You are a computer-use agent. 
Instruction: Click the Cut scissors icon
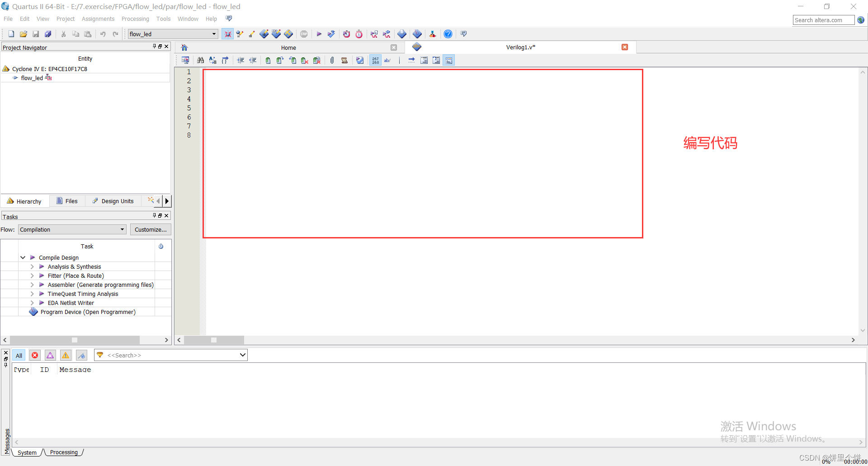pyautogui.click(x=64, y=34)
